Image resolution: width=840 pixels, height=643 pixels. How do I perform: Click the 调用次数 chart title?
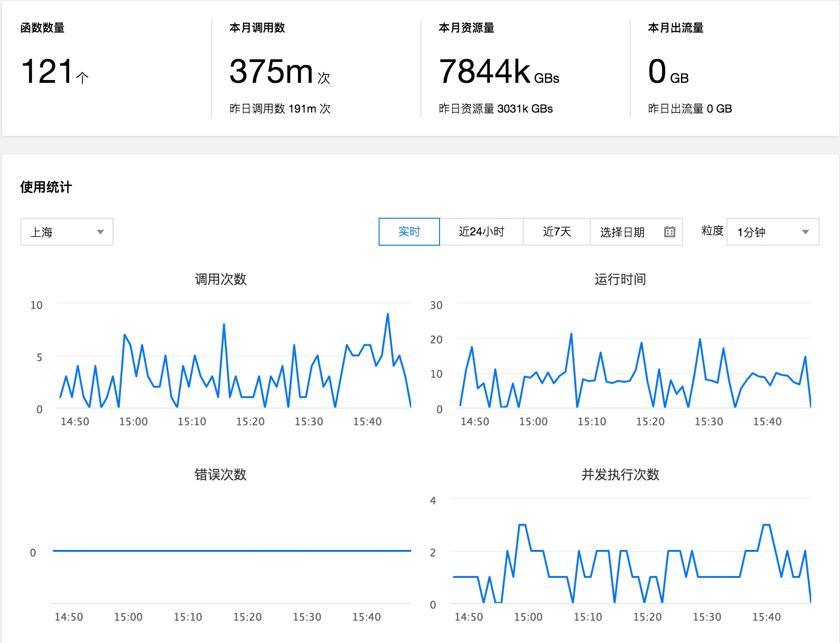click(220, 279)
